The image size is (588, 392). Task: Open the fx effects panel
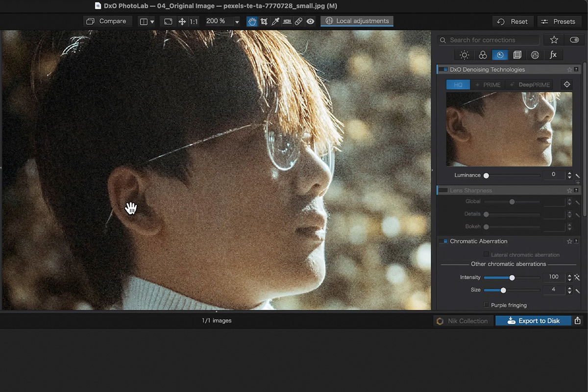tap(553, 55)
